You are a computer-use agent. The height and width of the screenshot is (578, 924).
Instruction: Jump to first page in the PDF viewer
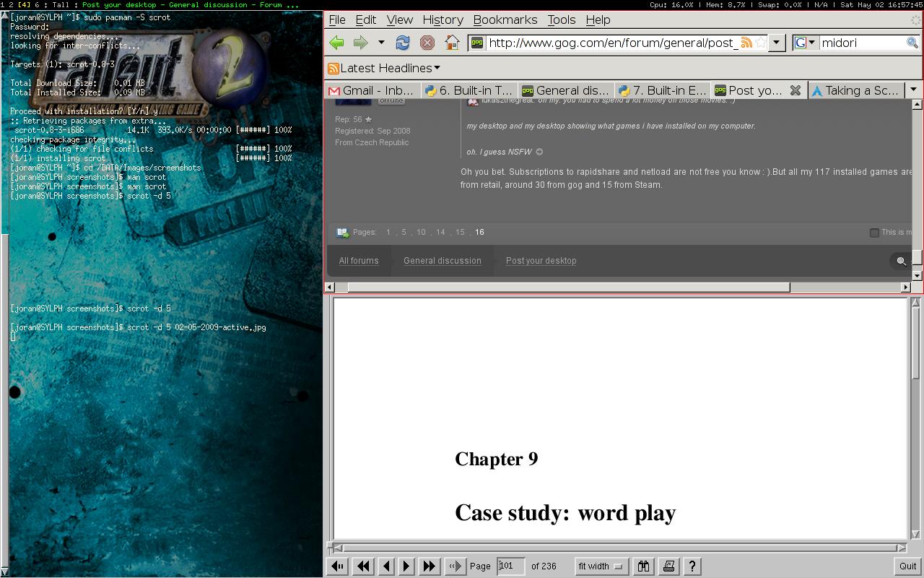(337, 566)
